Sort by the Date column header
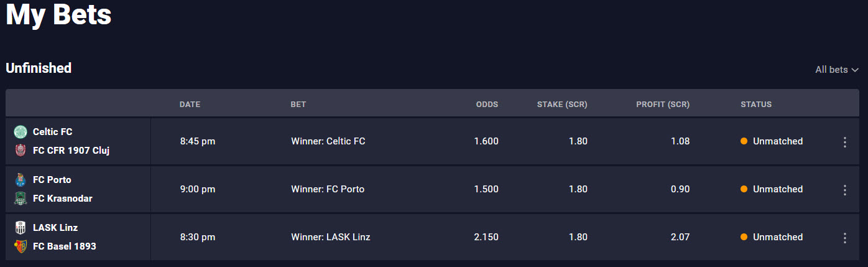The image size is (868, 267). click(x=190, y=105)
